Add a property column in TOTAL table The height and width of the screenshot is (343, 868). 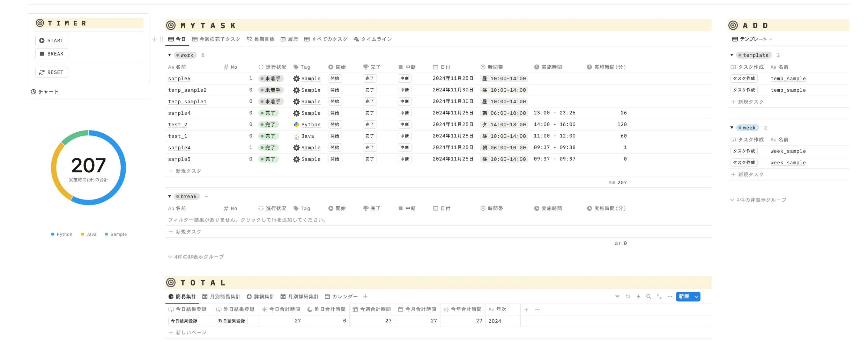(526, 310)
